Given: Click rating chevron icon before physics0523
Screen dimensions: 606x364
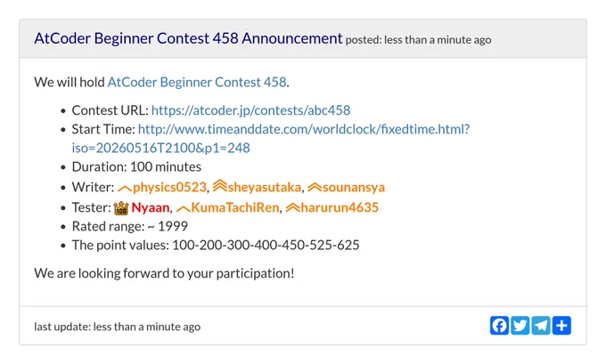Looking at the screenshot, I should tap(125, 189).
